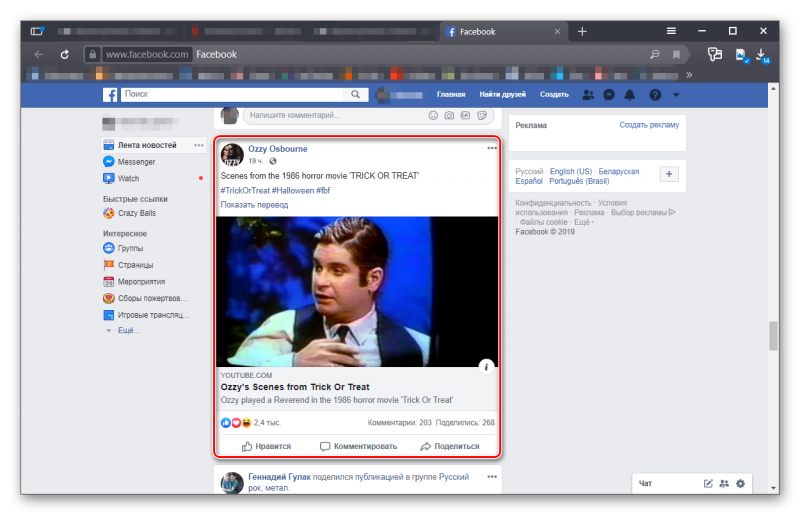
Task: Click the #TrickOrTreat hashtag
Action: [x=245, y=190]
